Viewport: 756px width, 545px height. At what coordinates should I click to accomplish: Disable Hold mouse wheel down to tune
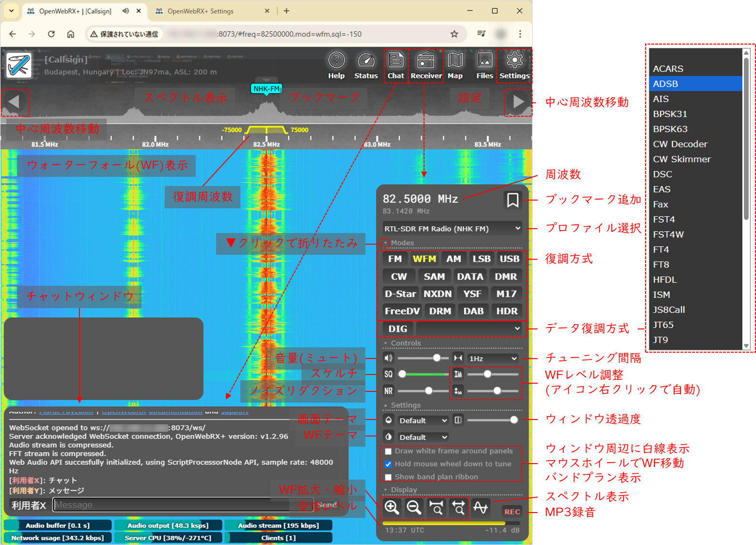(x=388, y=464)
